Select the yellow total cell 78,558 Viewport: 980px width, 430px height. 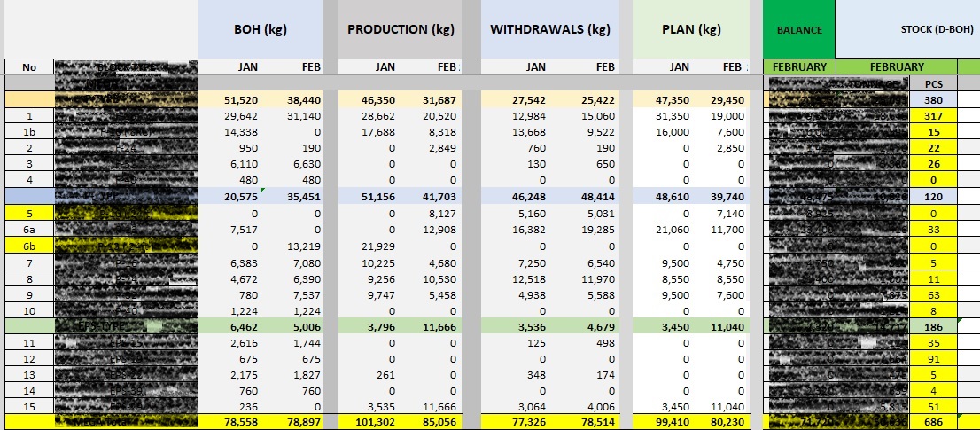[x=241, y=423]
